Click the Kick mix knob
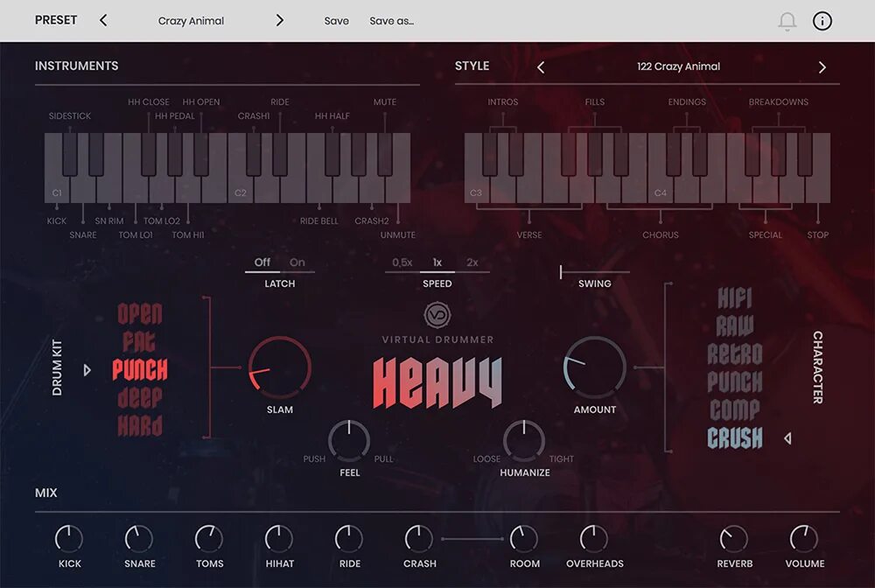This screenshot has height=588, width=875. tap(69, 539)
